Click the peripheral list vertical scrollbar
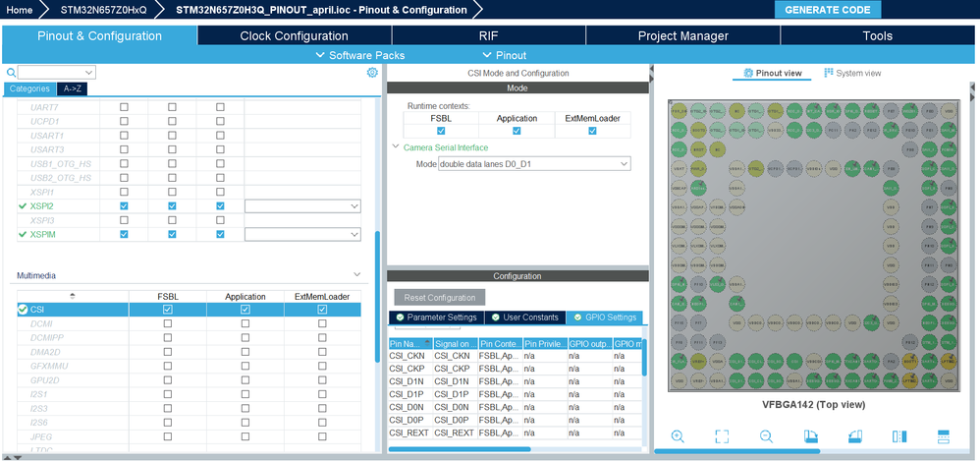The width and height of the screenshot is (980, 462). coord(377,296)
